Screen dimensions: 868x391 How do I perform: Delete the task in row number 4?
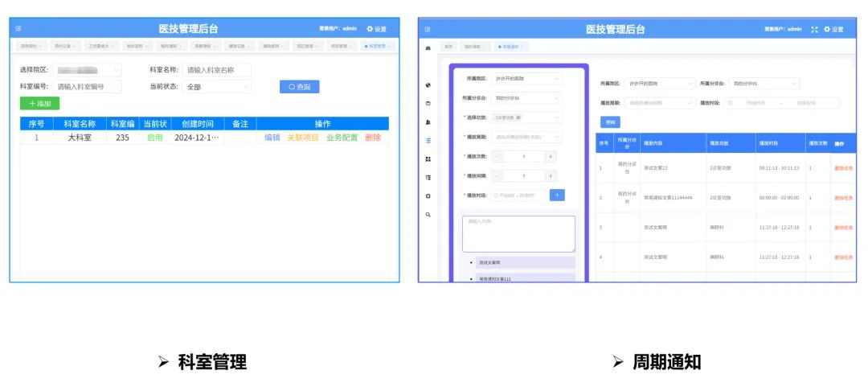point(844,257)
